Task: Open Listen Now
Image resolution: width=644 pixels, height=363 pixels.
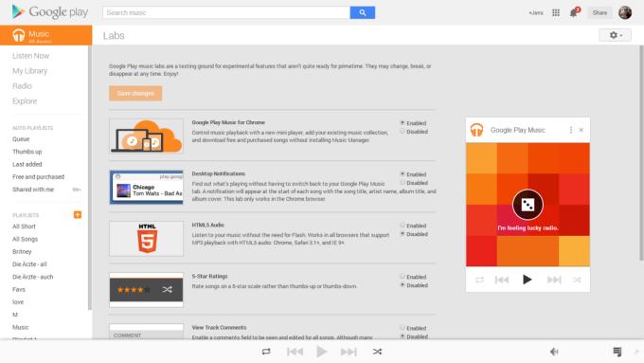Action: 31,56
